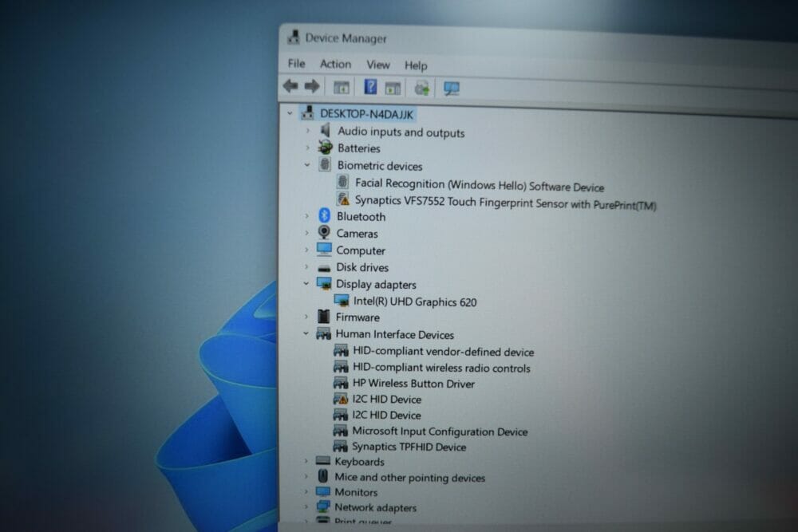
Task: Expand the Disk drives category
Action: [x=306, y=267]
